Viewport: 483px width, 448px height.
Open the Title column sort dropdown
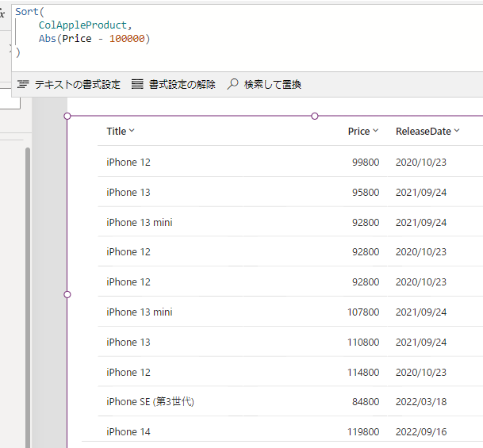tap(132, 131)
